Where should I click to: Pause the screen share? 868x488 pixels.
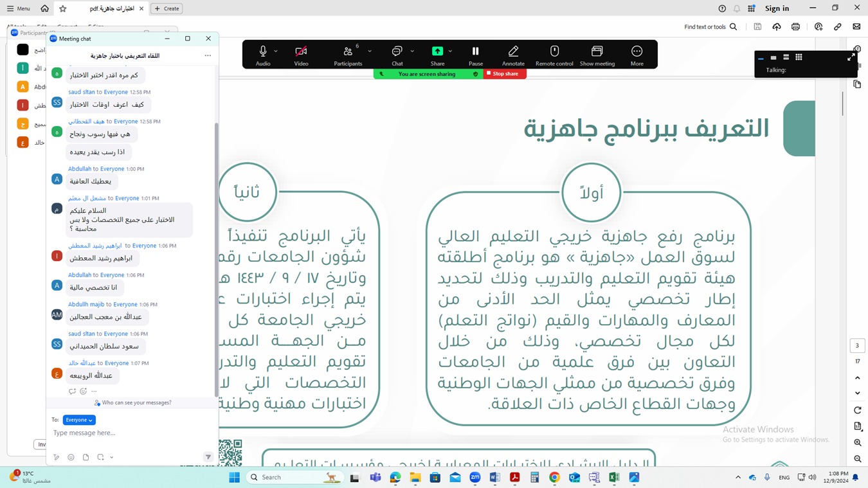coord(475,51)
